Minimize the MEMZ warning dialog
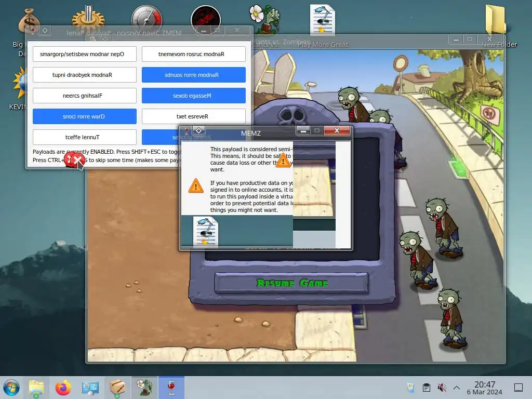 click(303, 130)
